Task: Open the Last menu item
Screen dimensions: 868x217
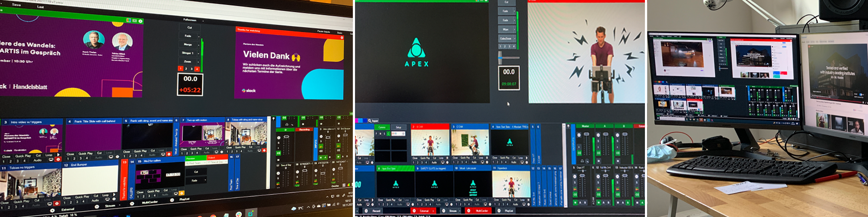Action: 40,7
